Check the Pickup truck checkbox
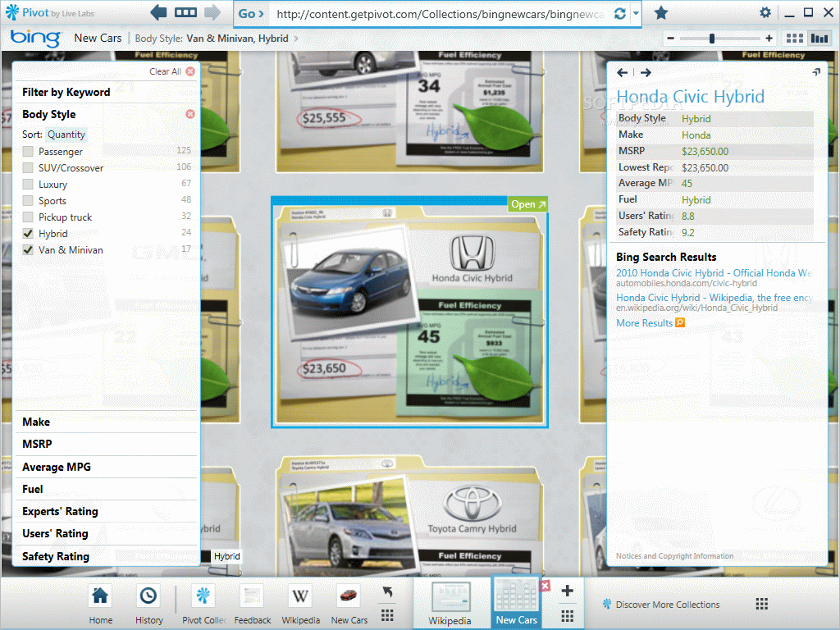 (28, 217)
